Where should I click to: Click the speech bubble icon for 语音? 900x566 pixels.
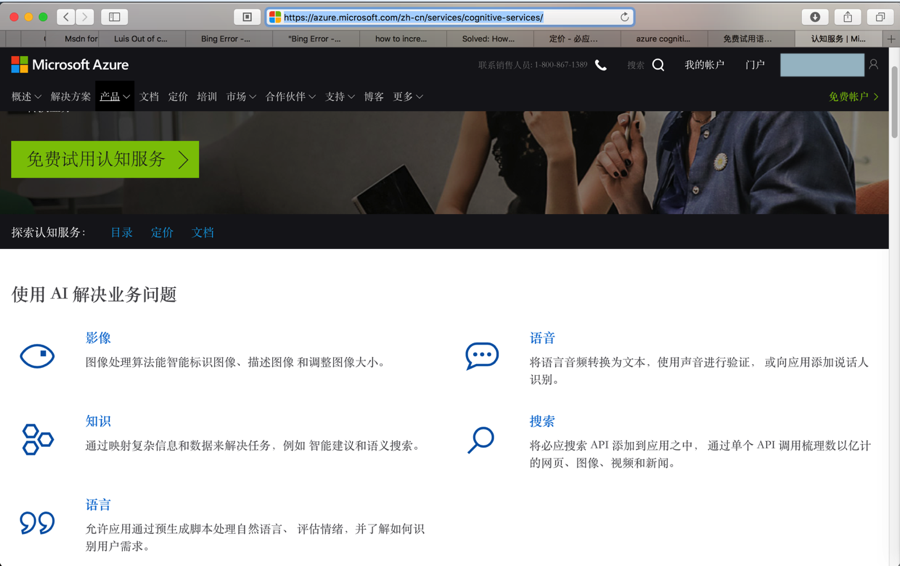tap(482, 356)
